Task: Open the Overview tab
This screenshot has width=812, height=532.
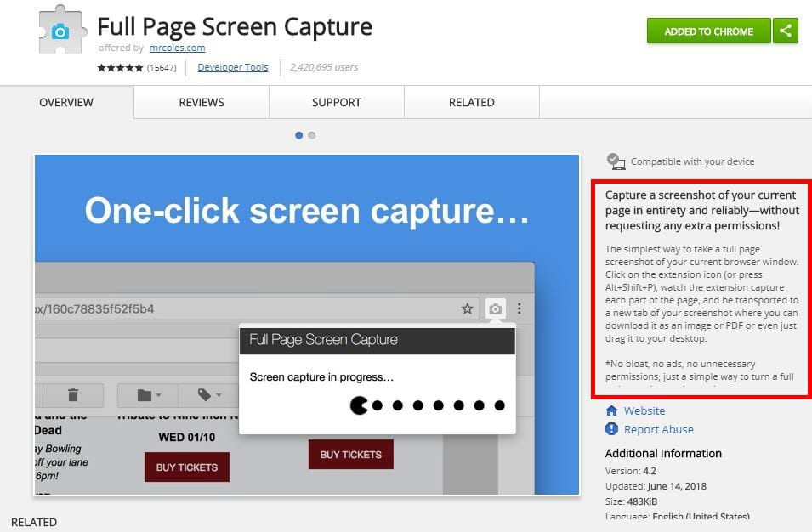Action: tap(66, 102)
